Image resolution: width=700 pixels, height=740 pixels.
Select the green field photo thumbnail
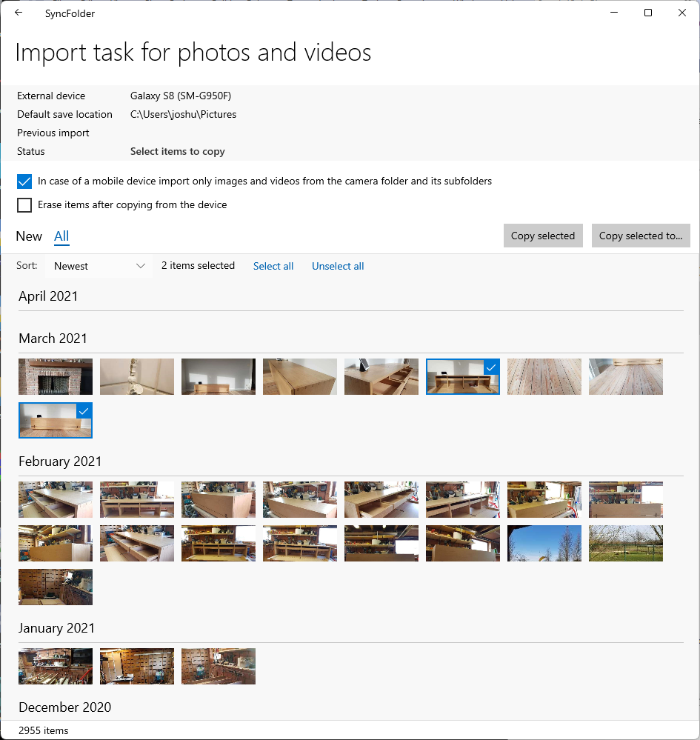[626, 543]
